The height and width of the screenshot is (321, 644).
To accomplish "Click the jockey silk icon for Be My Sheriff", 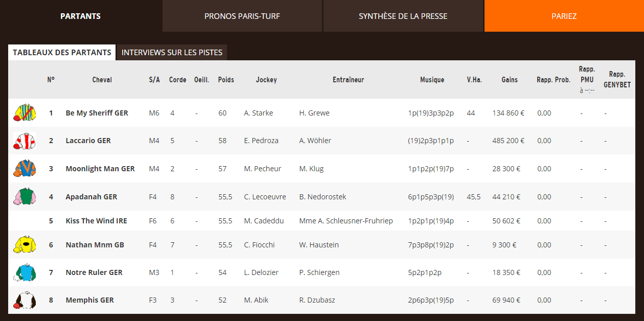I will 25,113.
